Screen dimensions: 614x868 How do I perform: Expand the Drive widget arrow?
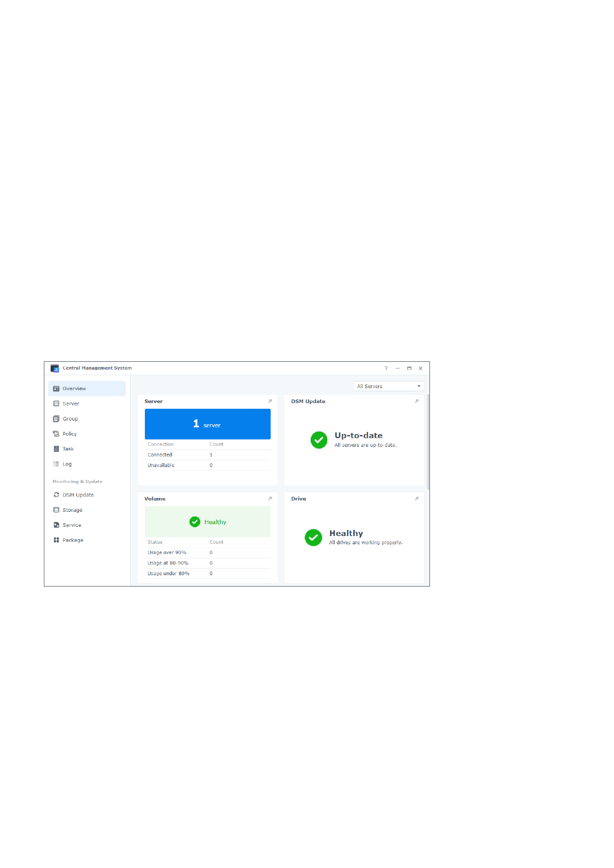click(x=417, y=498)
